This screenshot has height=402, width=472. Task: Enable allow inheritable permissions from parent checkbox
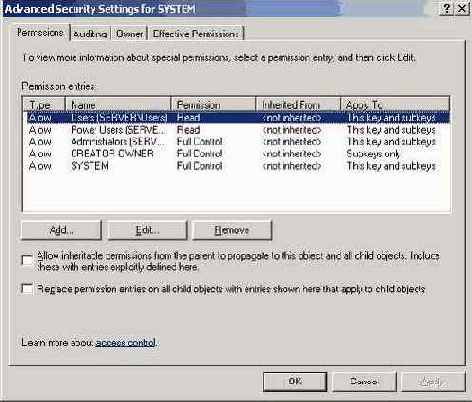(x=27, y=260)
